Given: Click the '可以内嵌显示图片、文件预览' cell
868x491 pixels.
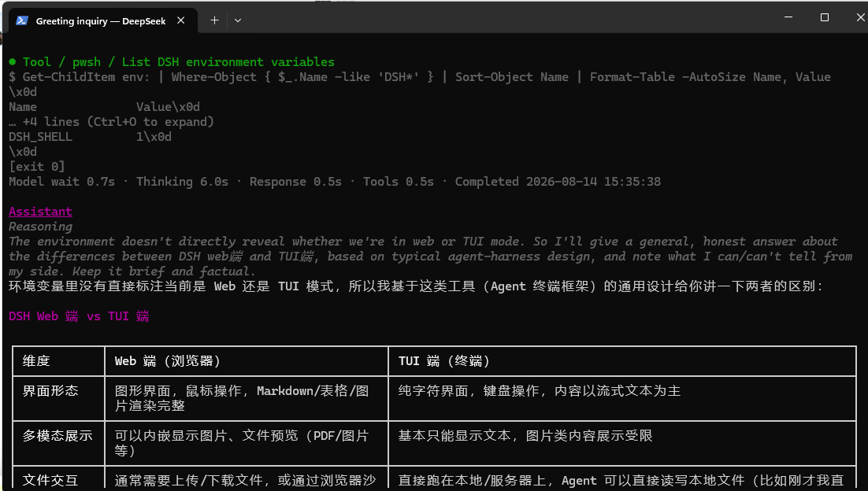Looking at the screenshot, I should pos(247,443).
